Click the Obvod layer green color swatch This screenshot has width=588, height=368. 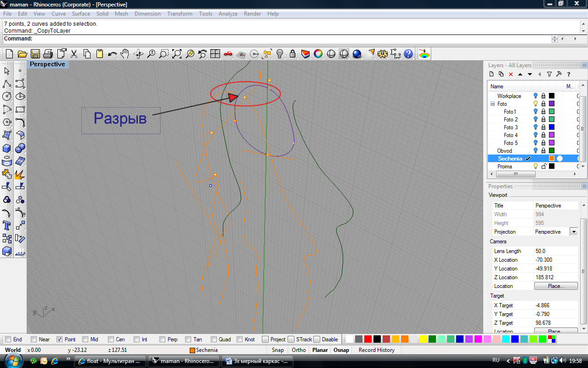coord(552,151)
